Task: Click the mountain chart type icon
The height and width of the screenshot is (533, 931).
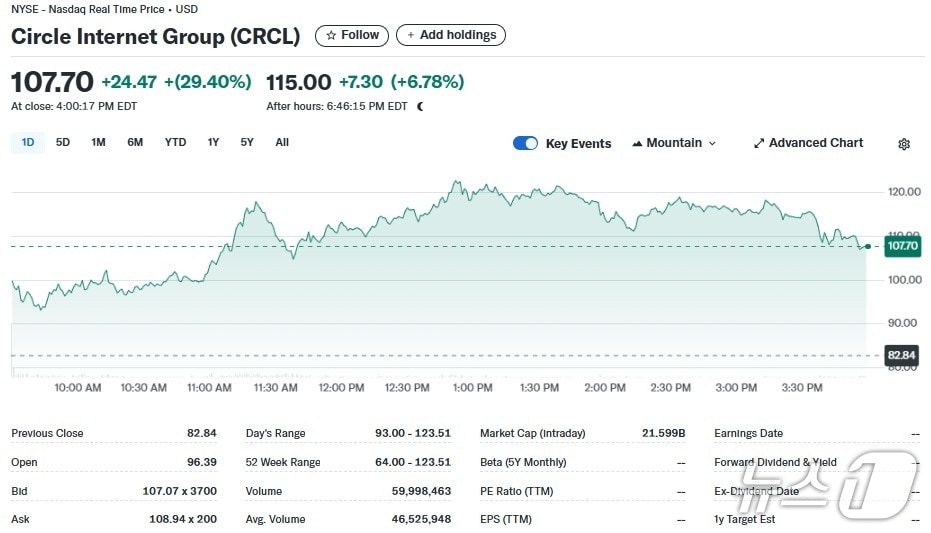Action: click(x=637, y=144)
